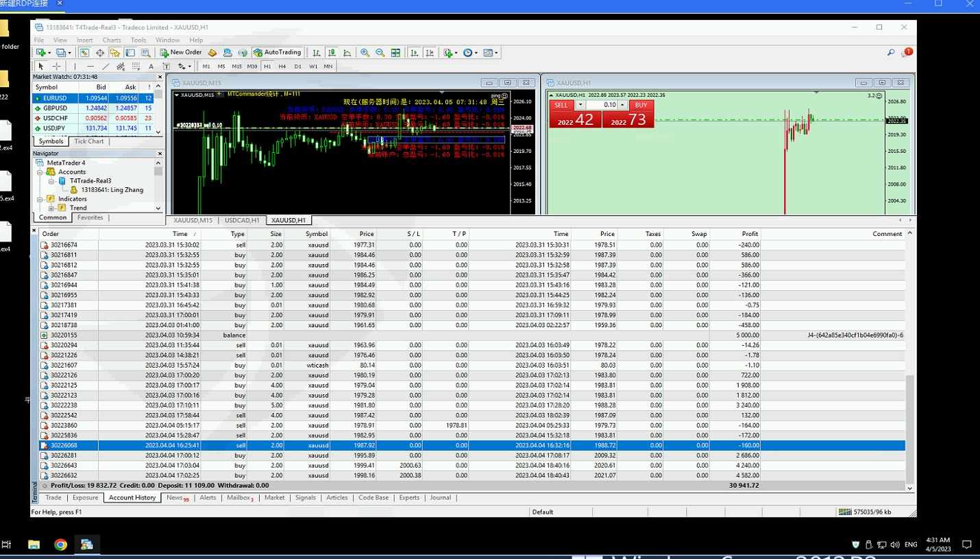980x559 pixels.
Task: Open the templates dropdown
Action: (x=491, y=52)
